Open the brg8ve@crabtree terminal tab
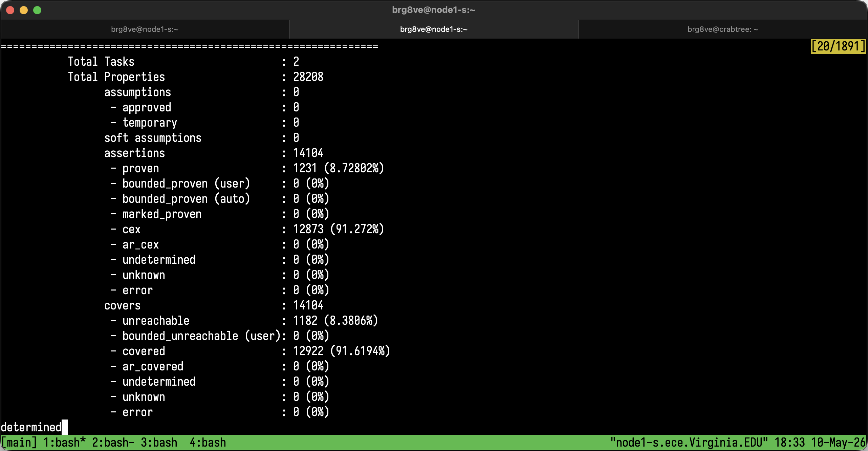Viewport: 868px width, 451px height. 723,29
